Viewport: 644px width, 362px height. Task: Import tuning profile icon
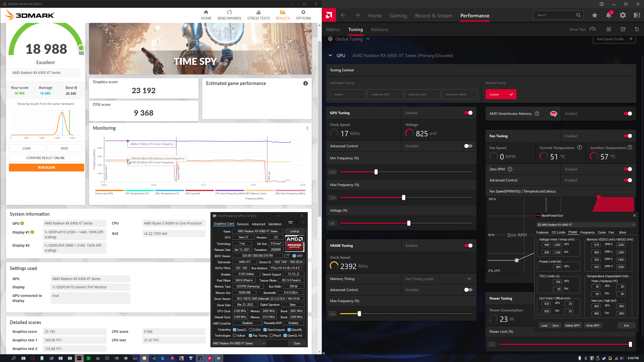609,29
